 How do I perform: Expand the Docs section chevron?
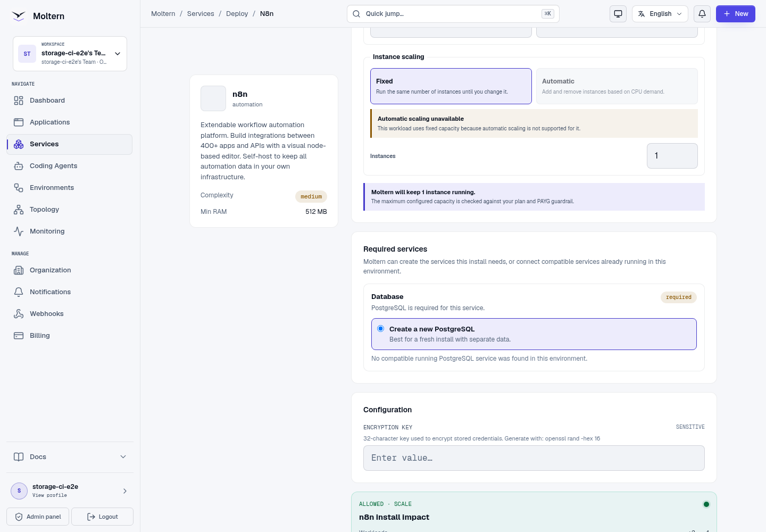tap(123, 457)
